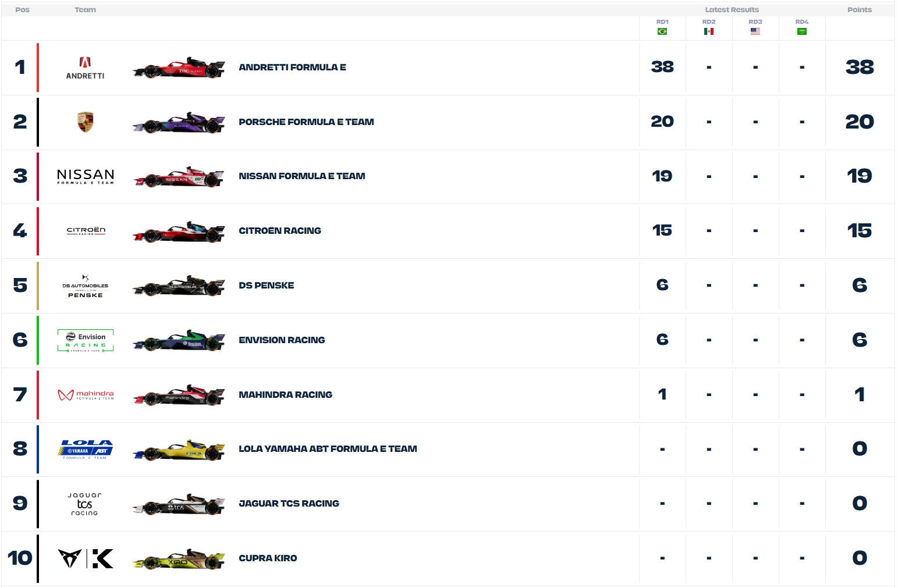This screenshot has width=898, height=588.
Task: Select the RD4 Saudi Arabia flag column
Action: [801, 27]
